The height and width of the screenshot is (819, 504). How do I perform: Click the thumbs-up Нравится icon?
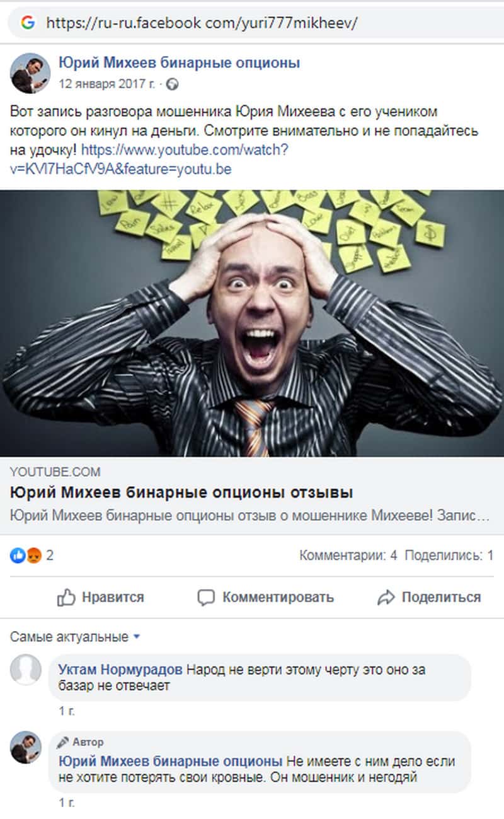pyautogui.click(x=66, y=597)
